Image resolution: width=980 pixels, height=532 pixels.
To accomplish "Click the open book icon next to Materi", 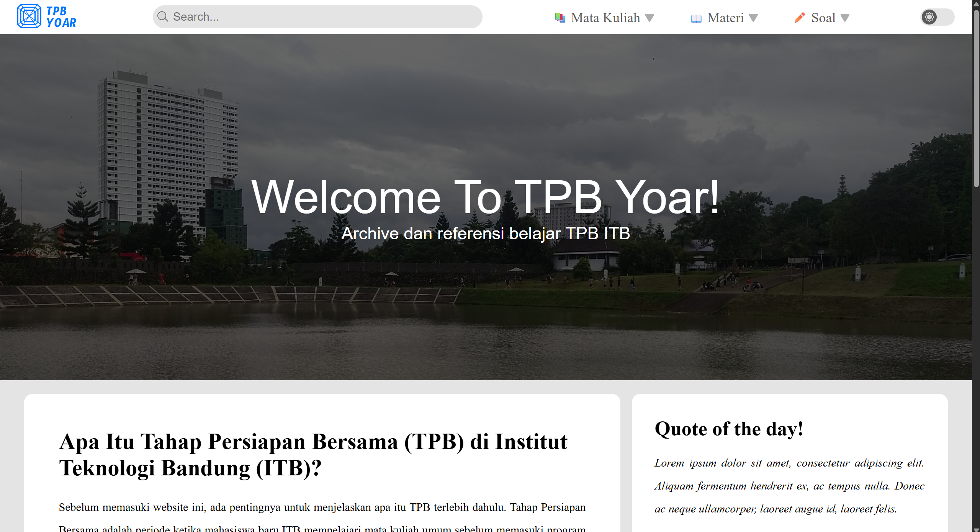I will click(697, 18).
